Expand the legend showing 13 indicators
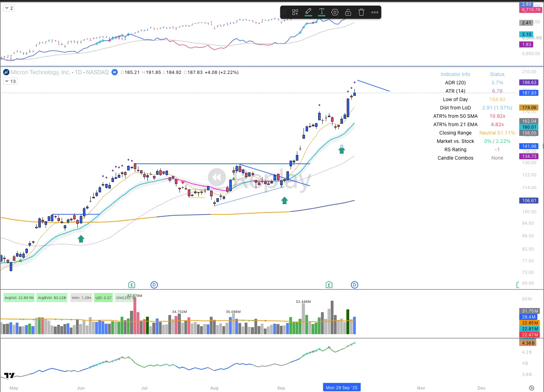Image resolution: width=544 pixels, height=392 pixels. point(10,81)
